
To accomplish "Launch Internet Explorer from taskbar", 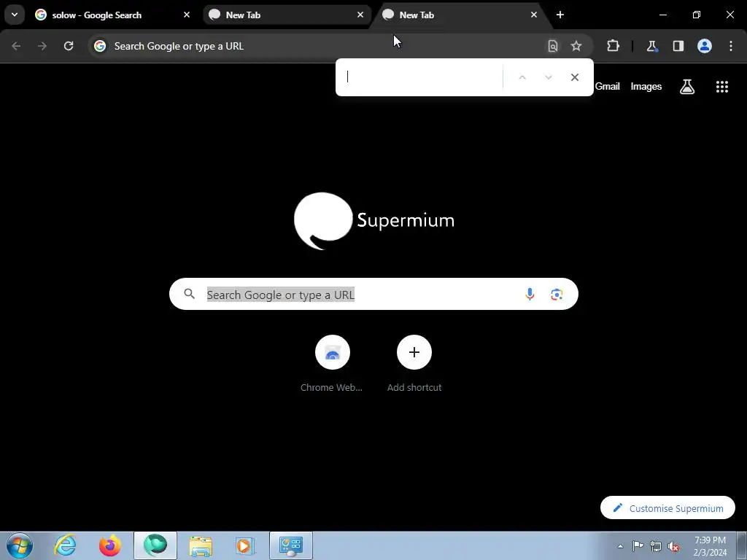I will click(65, 545).
